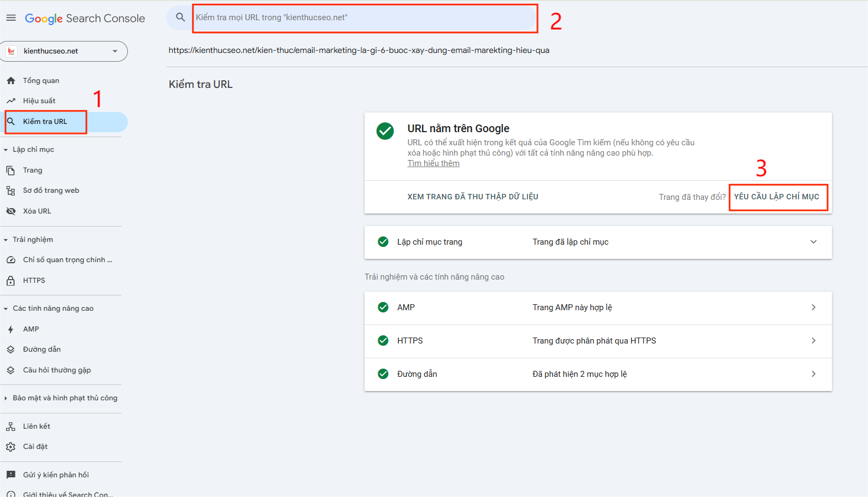Screen dimensions: 868x497
Task: Click the green check icon beside Lập chỉ mục trang
Action: coord(383,242)
